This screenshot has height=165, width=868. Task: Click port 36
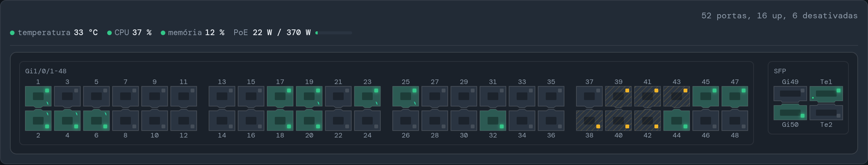pos(551,121)
